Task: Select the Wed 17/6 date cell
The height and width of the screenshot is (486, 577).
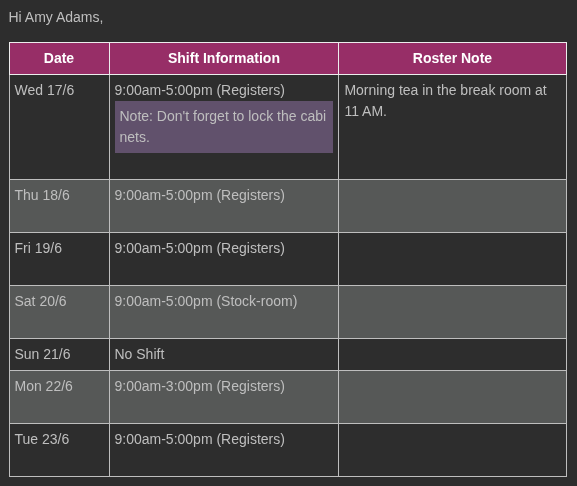Action: coord(59,127)
